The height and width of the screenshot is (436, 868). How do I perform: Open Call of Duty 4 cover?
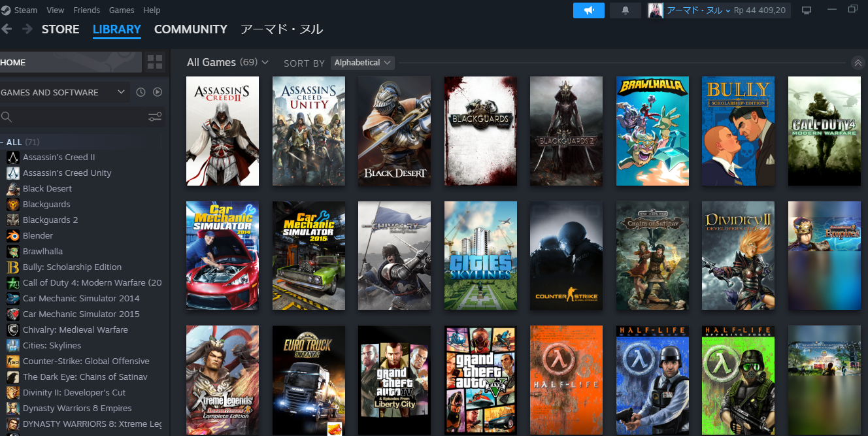[x=824, y=131]
